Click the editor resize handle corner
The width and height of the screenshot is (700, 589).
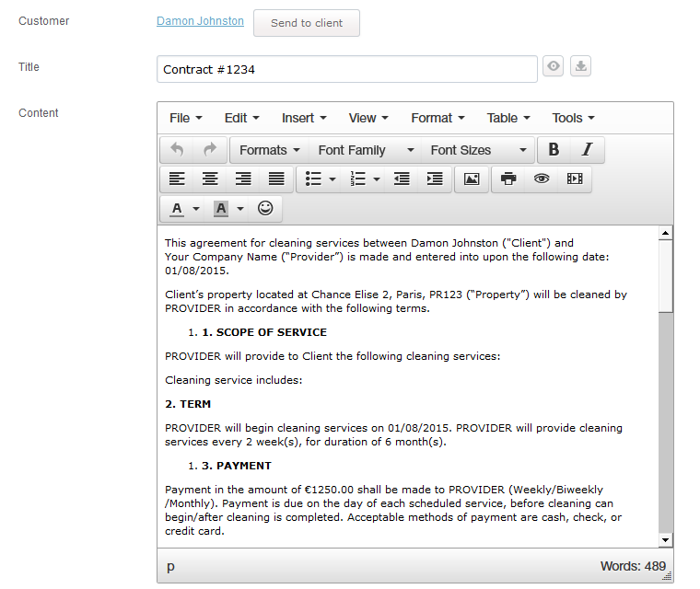tap(668, 576)
